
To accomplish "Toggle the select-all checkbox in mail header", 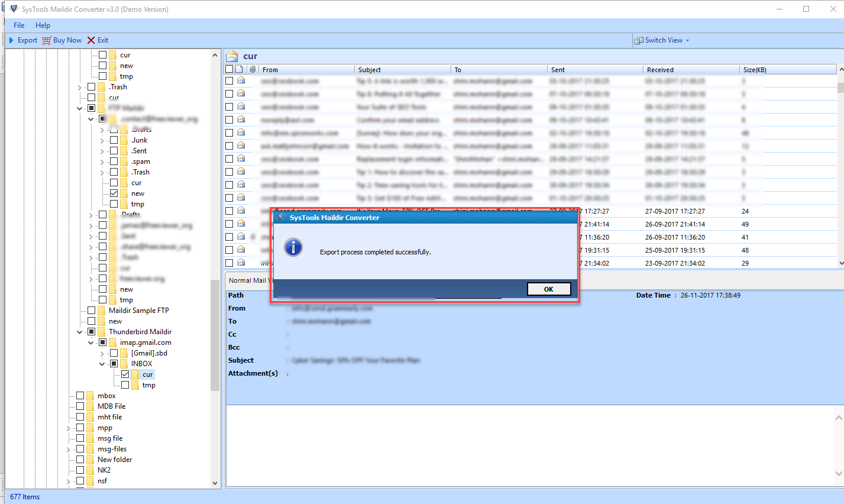I will (x=229, y=69).
